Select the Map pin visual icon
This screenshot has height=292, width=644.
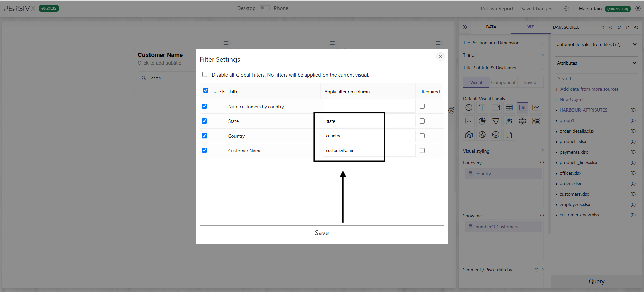pyautogui.click(x=469, y=135)
